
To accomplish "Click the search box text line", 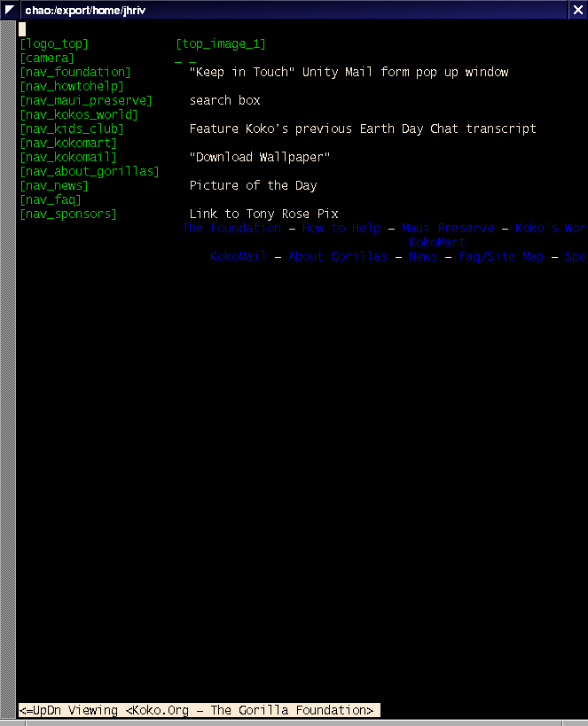I will point(224,100).
